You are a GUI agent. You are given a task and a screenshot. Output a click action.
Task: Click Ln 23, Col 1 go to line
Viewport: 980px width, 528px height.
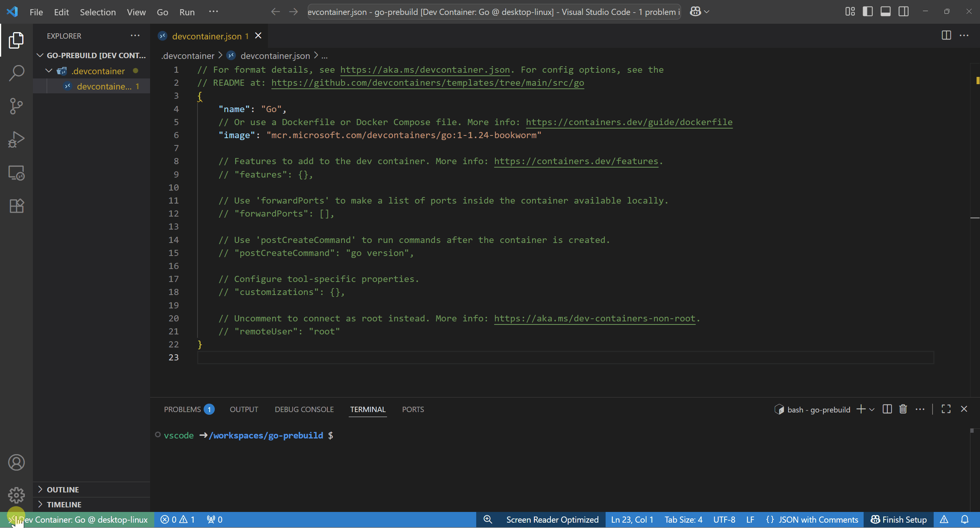coord(632,520)
